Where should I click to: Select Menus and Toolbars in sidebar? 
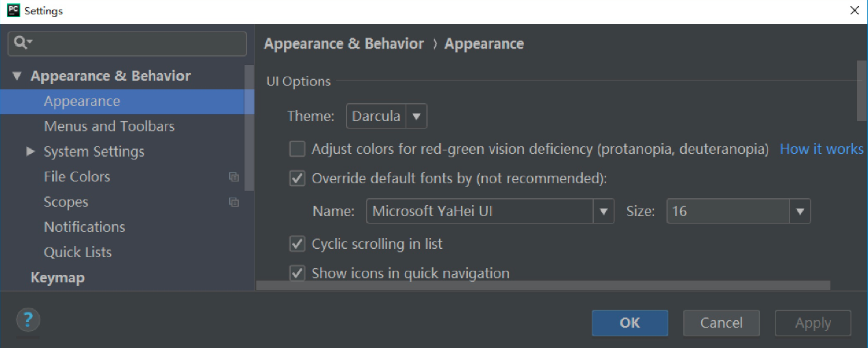[109, 126]
